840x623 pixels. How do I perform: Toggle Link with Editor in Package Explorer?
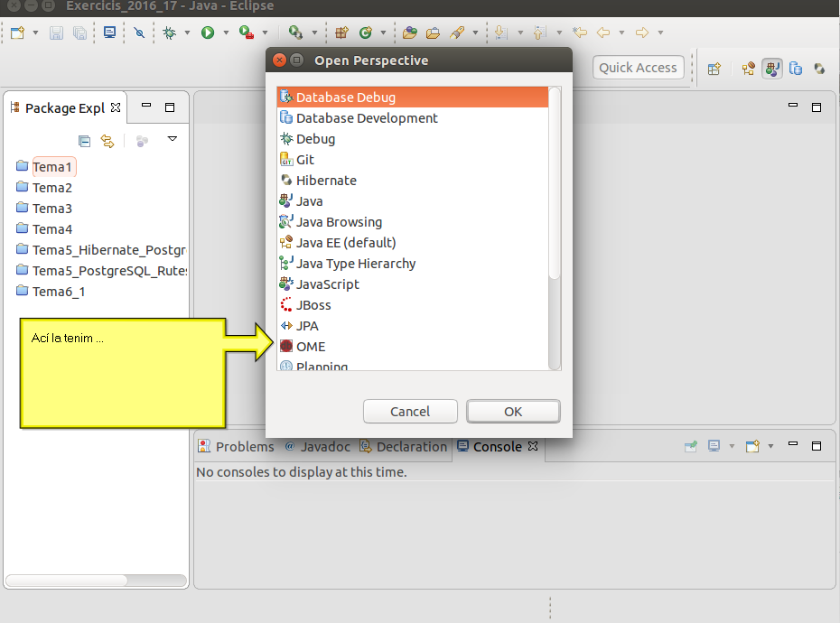[107, 142]
